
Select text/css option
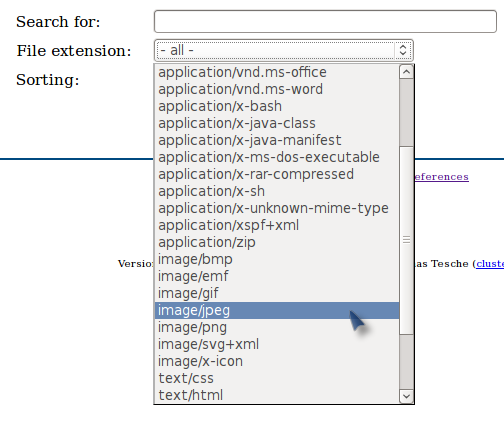277,378
